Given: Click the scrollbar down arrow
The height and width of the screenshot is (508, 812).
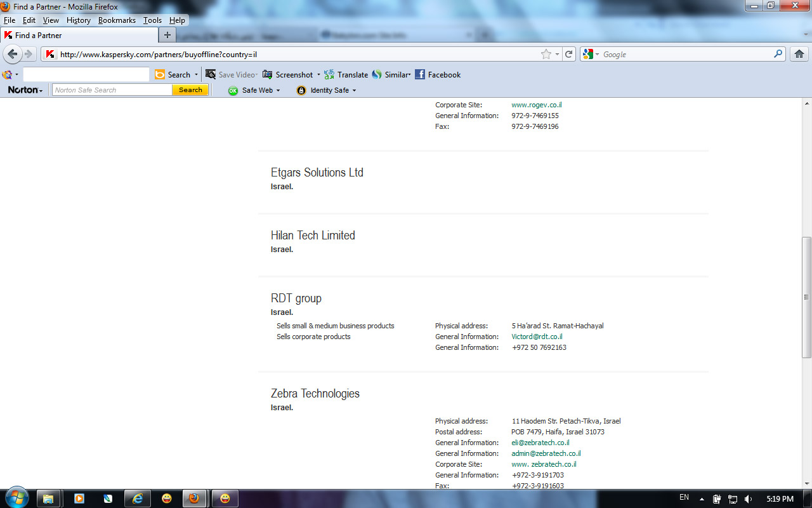Looking at the screenshot, I should coord(806,483).
